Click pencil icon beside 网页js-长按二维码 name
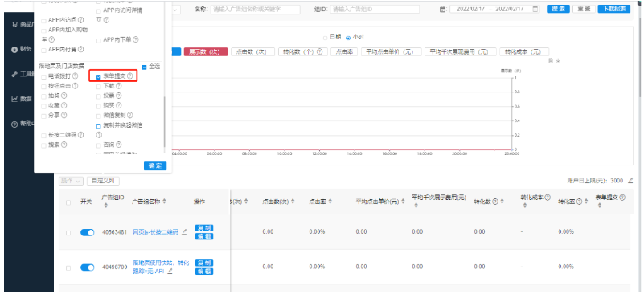 click(184, 231)
